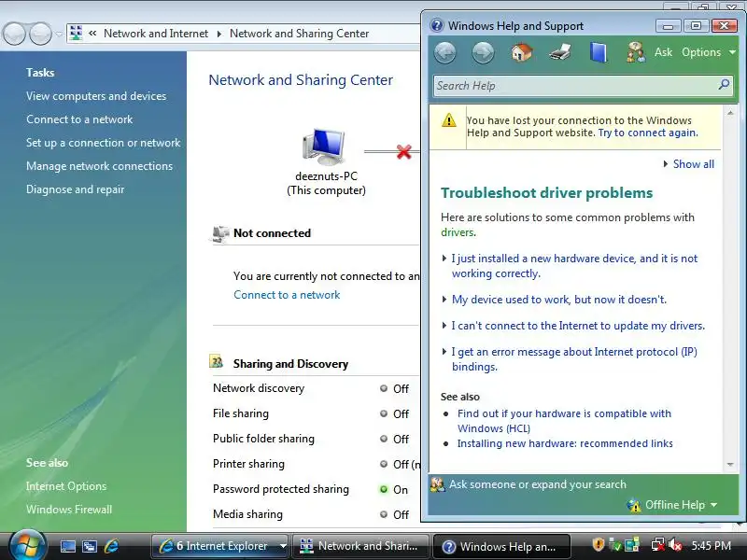This screenshot has height=560, width=747.
Task: Click the deeznuts-PC computer icon
Action: click(324, 147)
